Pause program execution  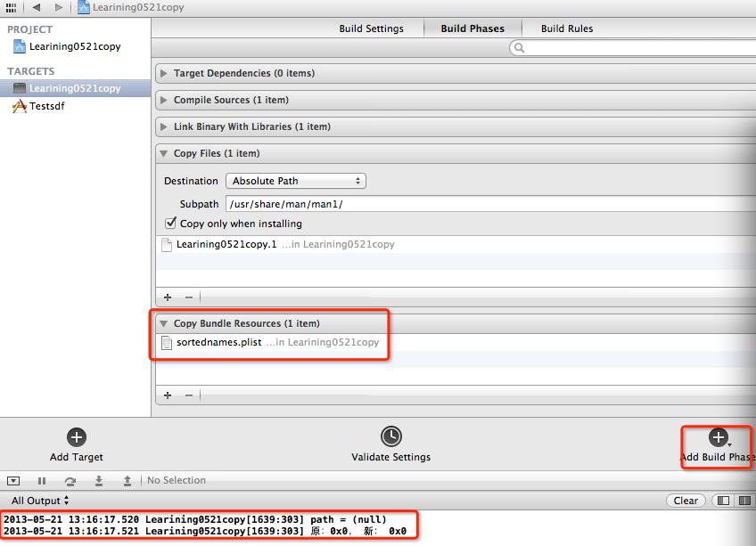(x=42, y=481)
